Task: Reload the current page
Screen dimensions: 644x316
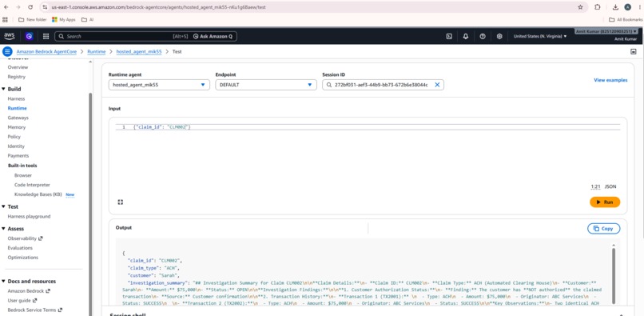Action: [30, 7]
